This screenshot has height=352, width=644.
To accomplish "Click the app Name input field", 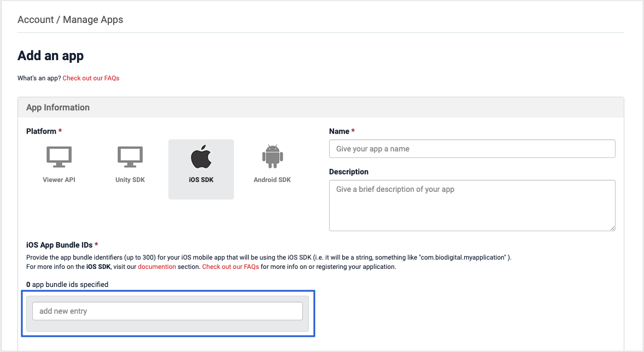I will pyautogui.click(x=472, y=149).
